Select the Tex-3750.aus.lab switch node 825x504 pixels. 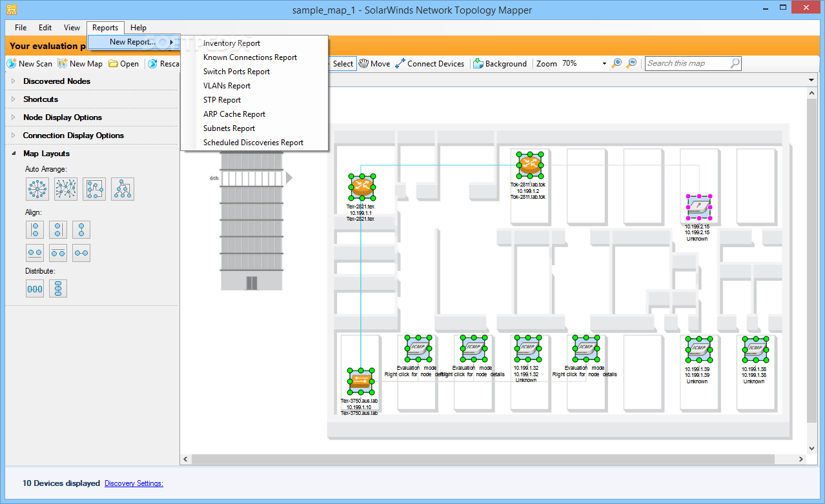[x=360, y=381]
